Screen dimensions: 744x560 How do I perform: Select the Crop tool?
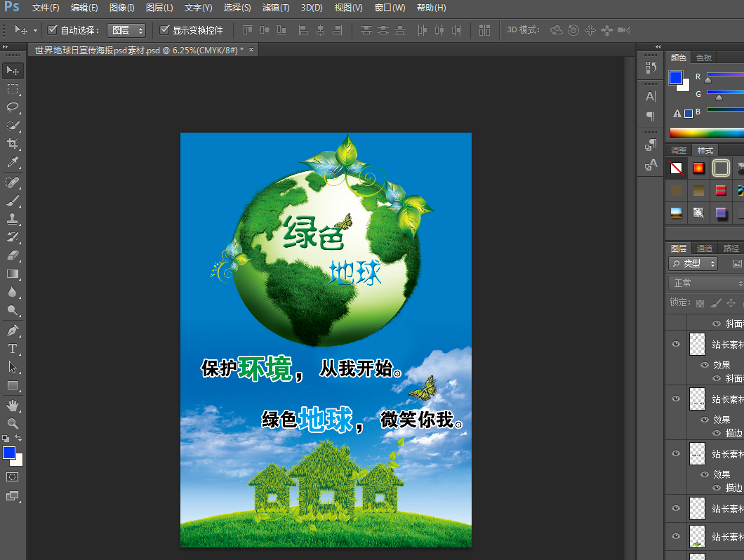coord(13,144)
